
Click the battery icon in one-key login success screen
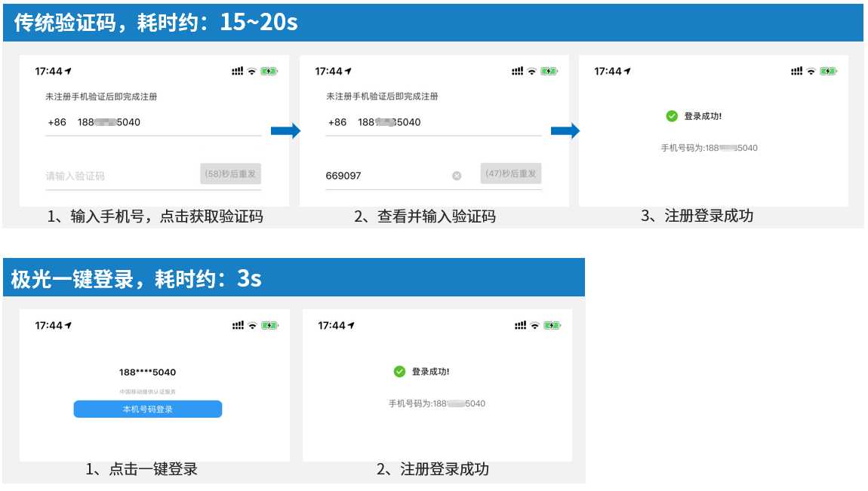pyautogui.click(x=552, y=325)
